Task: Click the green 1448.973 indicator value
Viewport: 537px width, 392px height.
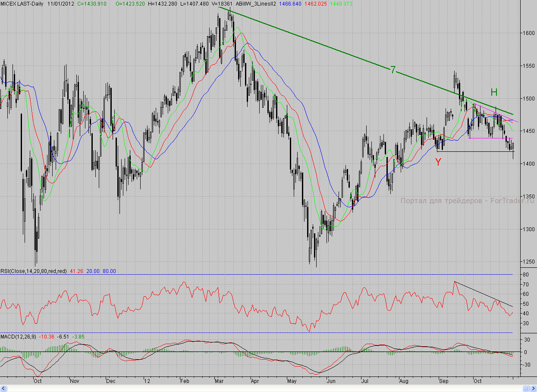Action: click(x=341, y=3)
